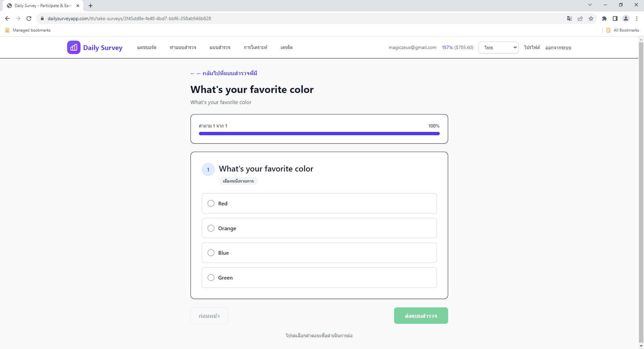Screen dimensions: 644x349
Task: Bookmark this page with the star icon
Action: click(591, 18)
